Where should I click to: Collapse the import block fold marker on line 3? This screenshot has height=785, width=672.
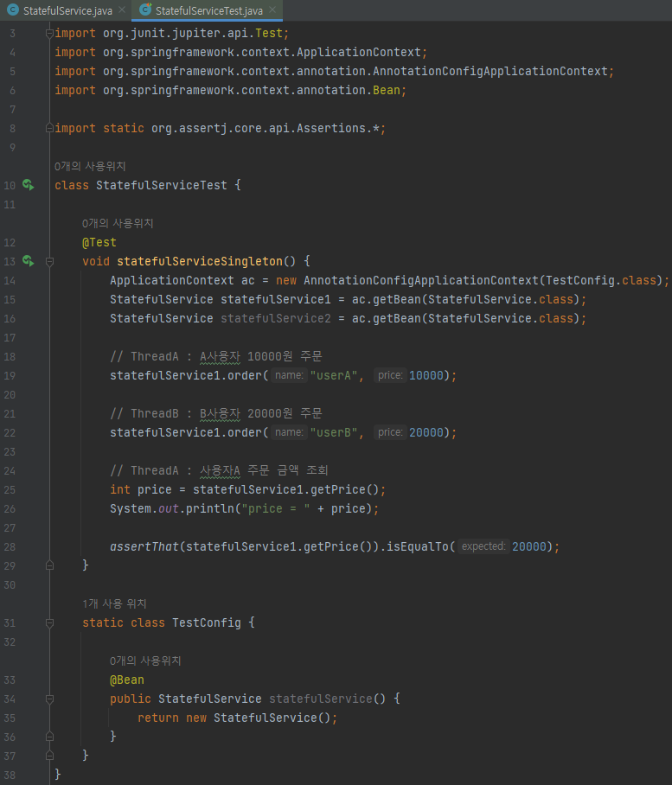pyautogui.click(x=49, y=34)
